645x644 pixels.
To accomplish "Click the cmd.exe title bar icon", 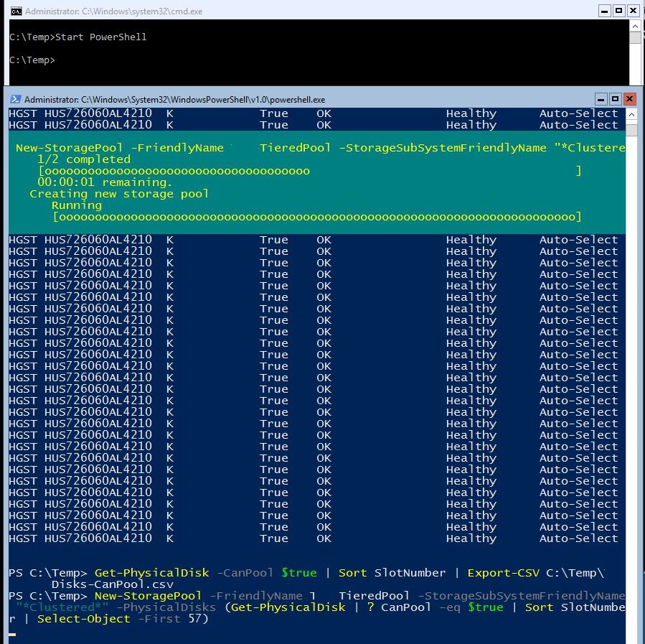I will point(15,11).
